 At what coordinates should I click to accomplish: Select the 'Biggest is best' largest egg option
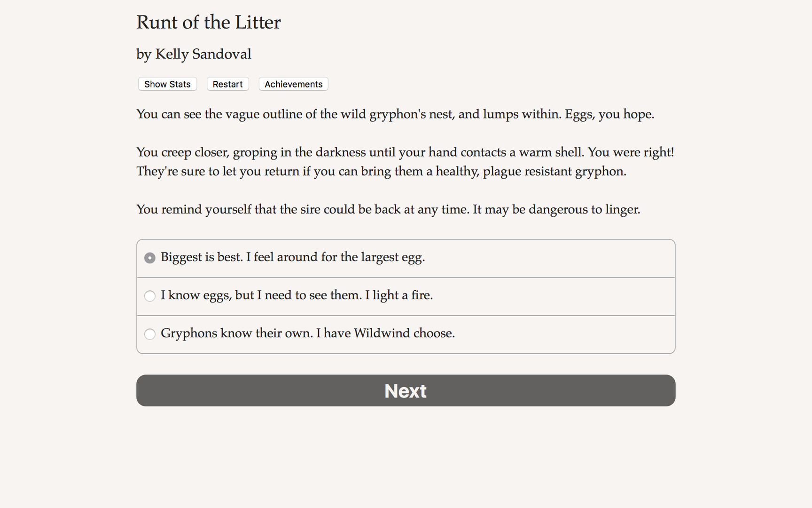292,257
